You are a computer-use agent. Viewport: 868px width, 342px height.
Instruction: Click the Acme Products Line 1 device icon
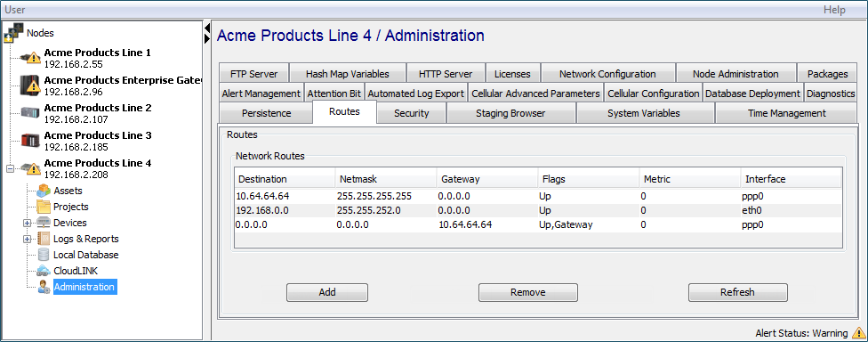click(30, 58)
